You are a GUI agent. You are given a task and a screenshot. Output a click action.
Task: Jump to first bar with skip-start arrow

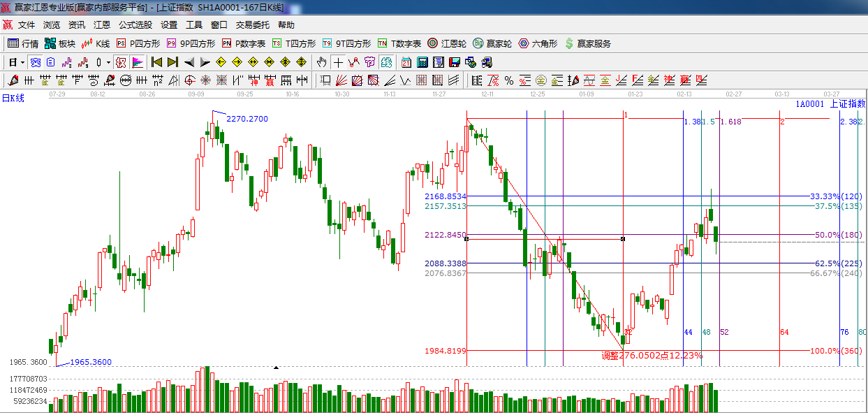[x=156, y=62]
